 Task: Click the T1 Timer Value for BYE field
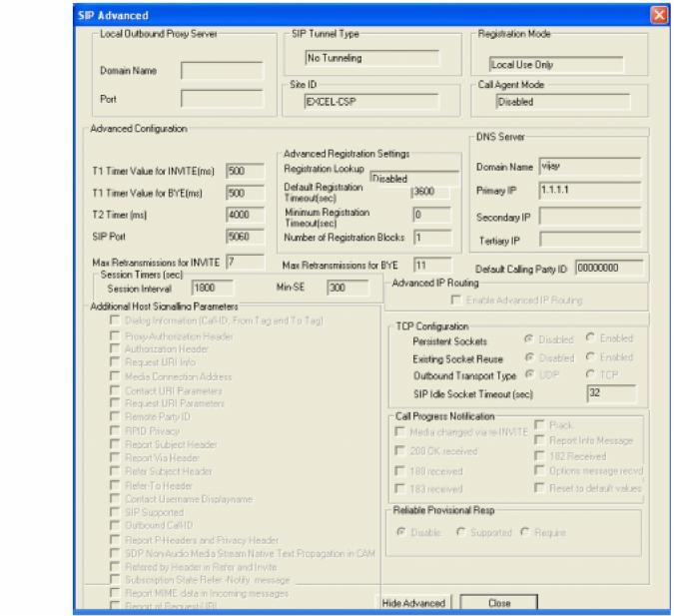243,192
